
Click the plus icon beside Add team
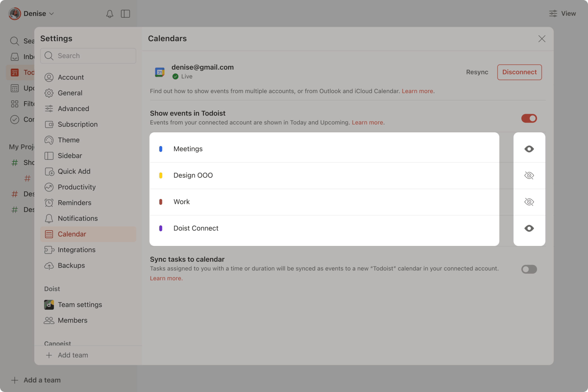pos(49,355)
